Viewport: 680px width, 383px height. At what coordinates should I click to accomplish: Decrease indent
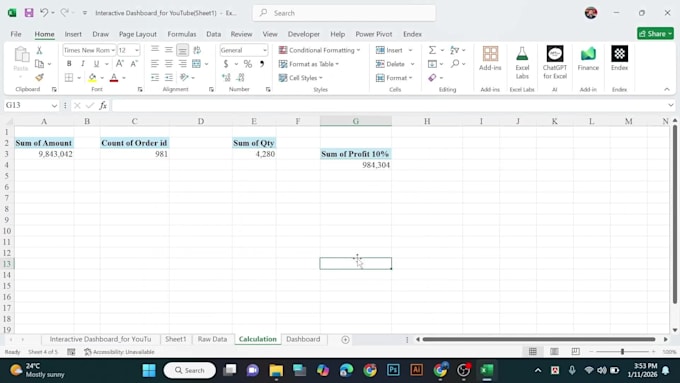coord(154,78)
